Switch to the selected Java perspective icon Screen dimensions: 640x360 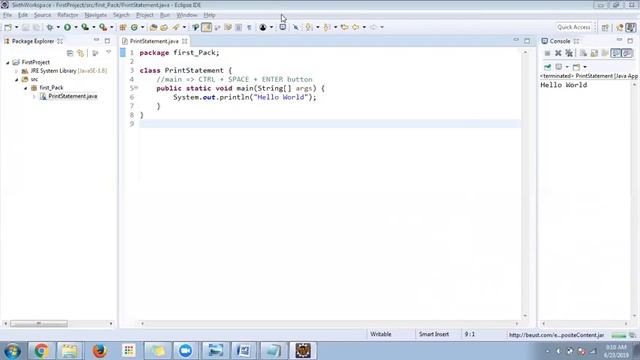631,27
